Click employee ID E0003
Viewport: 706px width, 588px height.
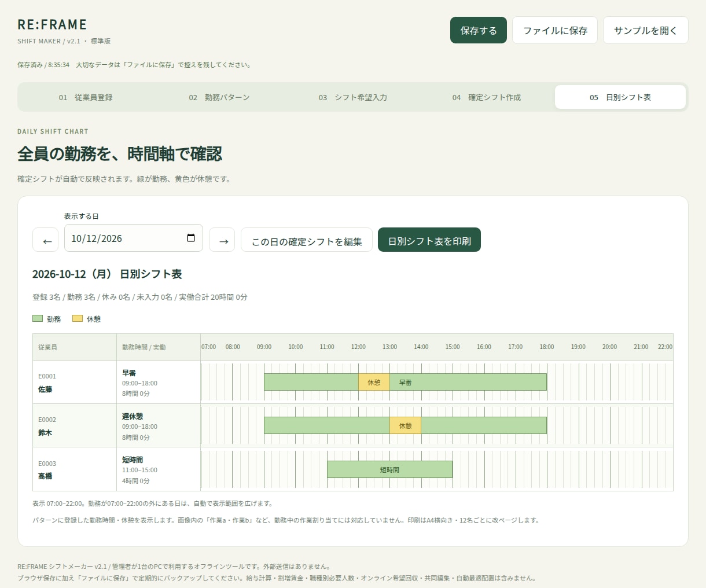(x=47, y=464)
